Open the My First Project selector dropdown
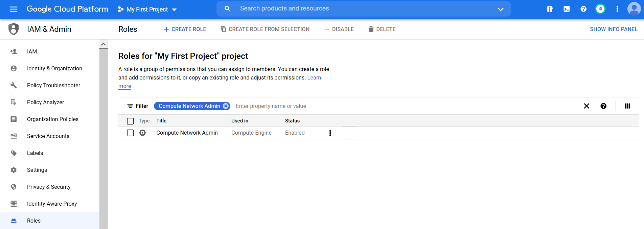This screenshot has width=644, height=229. pos(147,9)
